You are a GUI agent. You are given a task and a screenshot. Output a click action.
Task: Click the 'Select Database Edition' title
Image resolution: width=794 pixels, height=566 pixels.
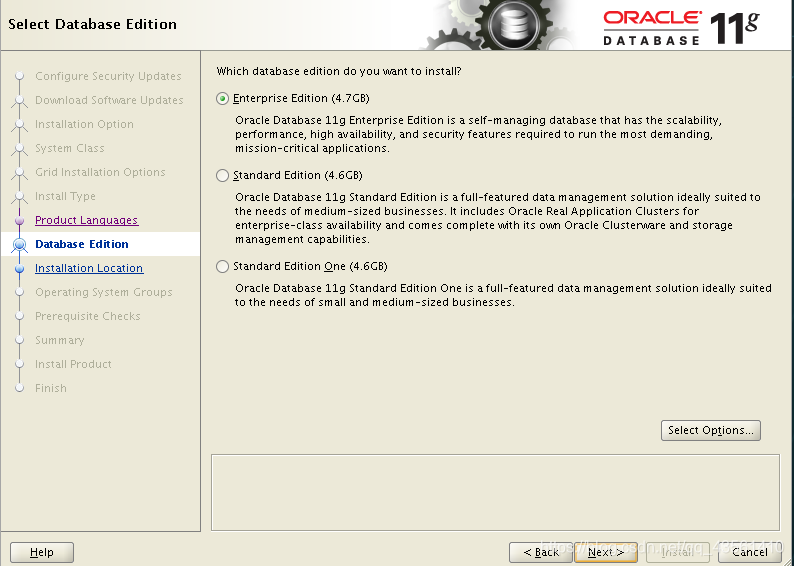(93, 24)
